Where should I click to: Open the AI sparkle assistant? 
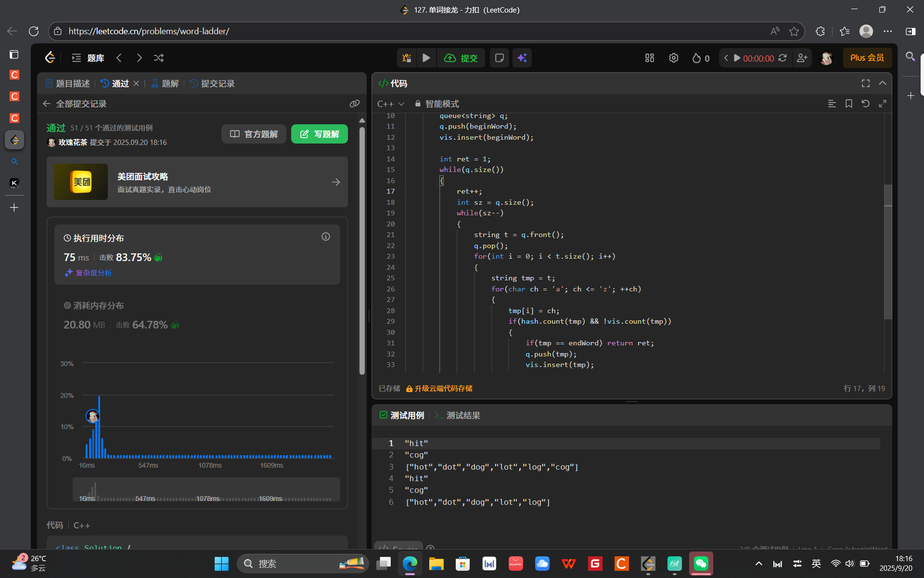tap(522, 58)
